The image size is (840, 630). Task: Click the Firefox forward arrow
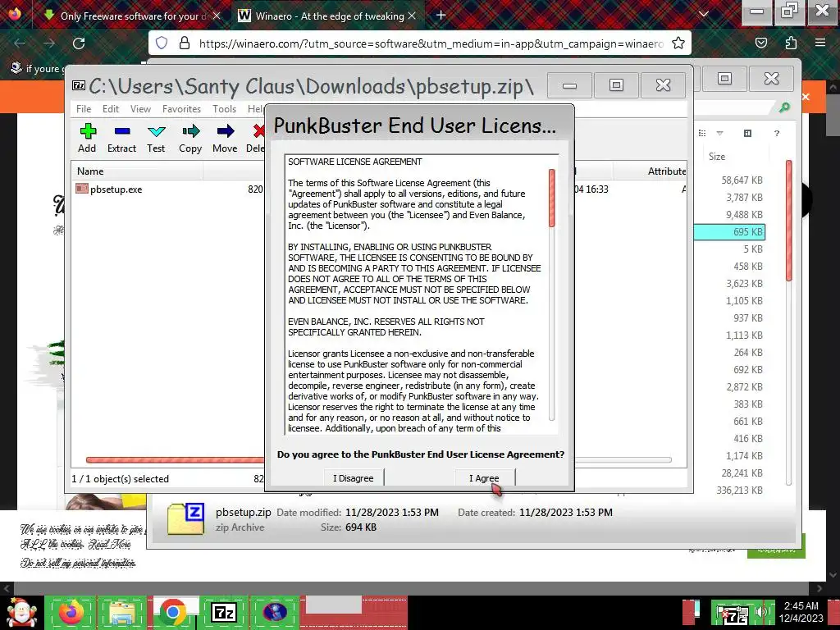49,43
